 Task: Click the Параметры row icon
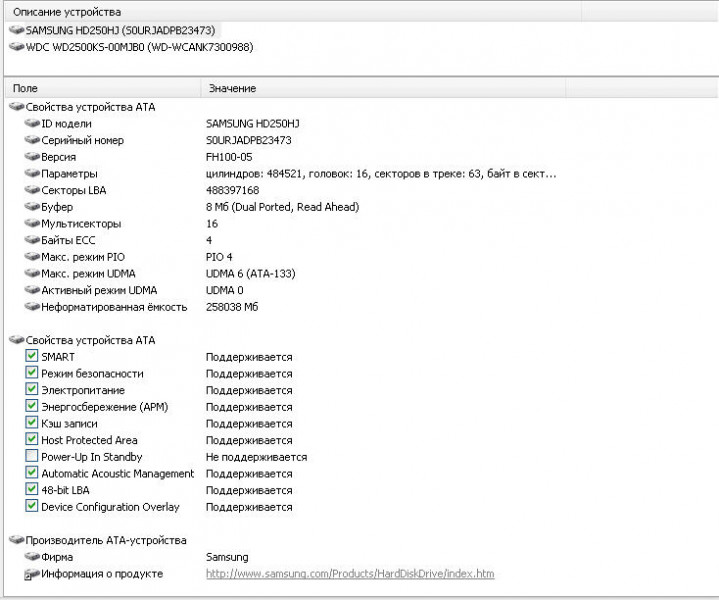pos(32,173)
